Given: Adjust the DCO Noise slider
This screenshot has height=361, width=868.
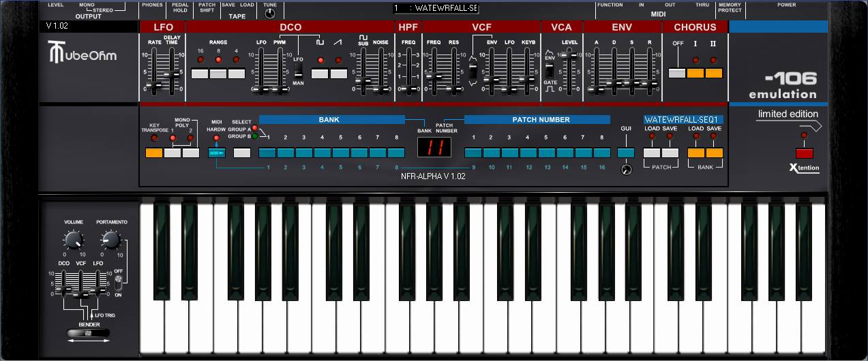Looking at the screenshot, I should click(x=381, y=89).
